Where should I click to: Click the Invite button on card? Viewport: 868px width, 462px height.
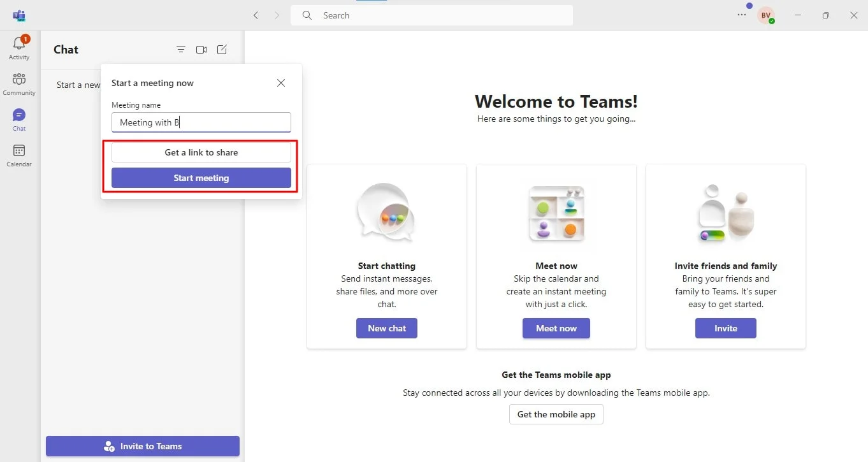726,328
